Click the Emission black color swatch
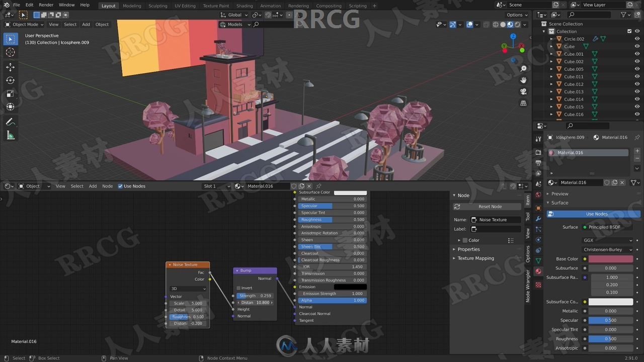The image size is (644, 362). pyautogui.click(x=350, y=287)
